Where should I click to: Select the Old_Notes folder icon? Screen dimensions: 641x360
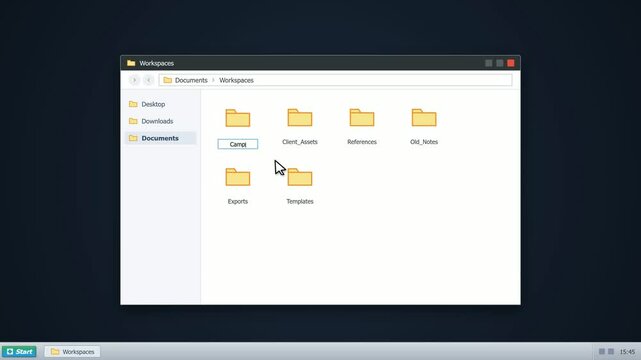click(424, 118)
